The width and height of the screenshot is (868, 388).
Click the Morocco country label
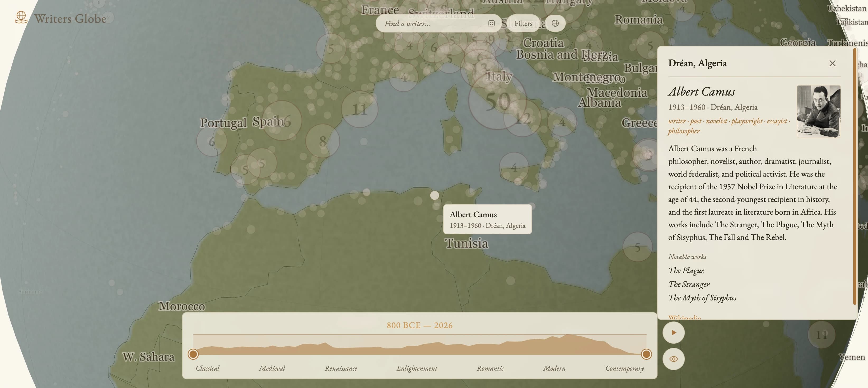click(182, 306)
